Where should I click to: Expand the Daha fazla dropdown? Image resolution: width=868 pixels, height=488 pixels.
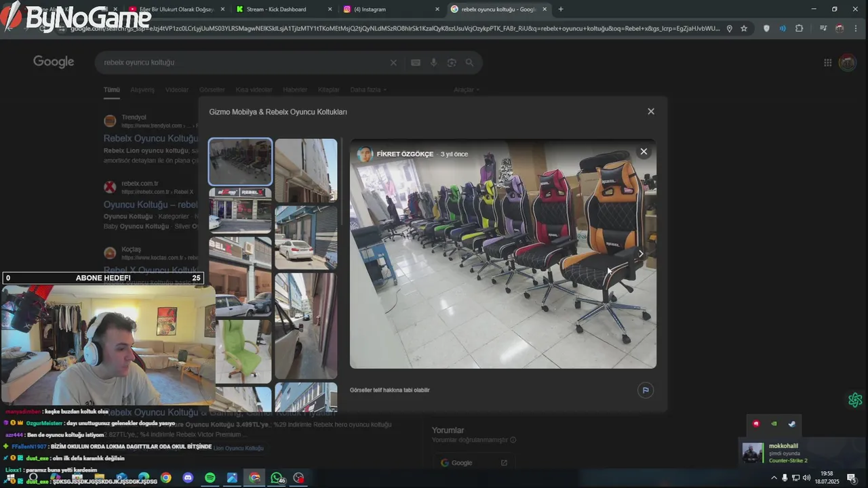click(x=368, y=89)
